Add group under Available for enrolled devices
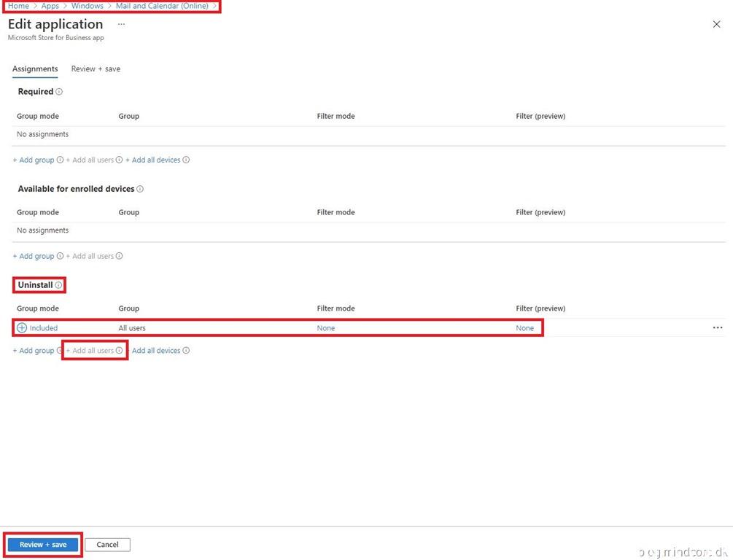This screenshot has height=560, width=733. point(34,257)
